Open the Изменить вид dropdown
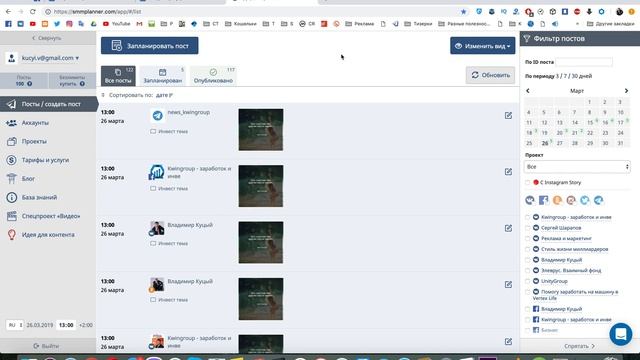The image size is (640, 360). tap(482, 46)
